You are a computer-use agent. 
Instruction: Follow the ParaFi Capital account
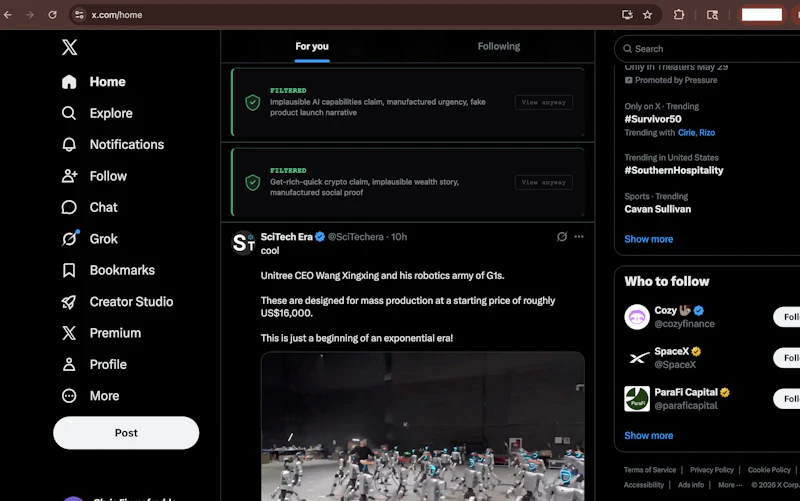788,399
